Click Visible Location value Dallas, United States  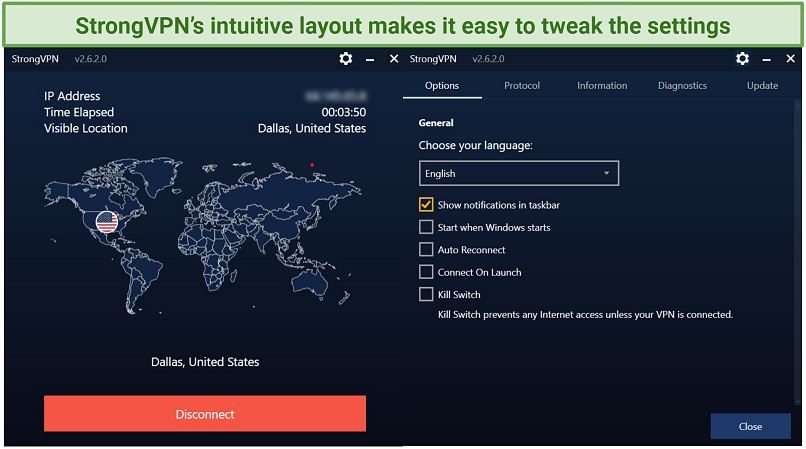pyautogui.click(x=312, y=129)
